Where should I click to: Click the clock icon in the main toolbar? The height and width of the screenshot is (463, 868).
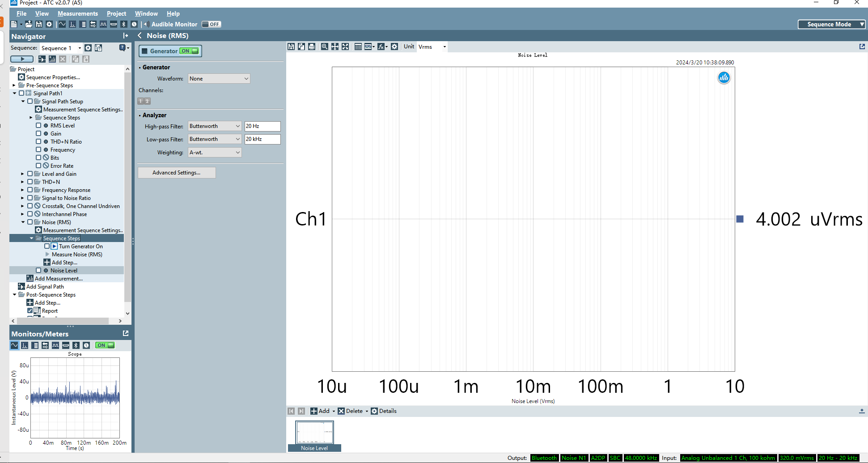click(x=134, y=24)
